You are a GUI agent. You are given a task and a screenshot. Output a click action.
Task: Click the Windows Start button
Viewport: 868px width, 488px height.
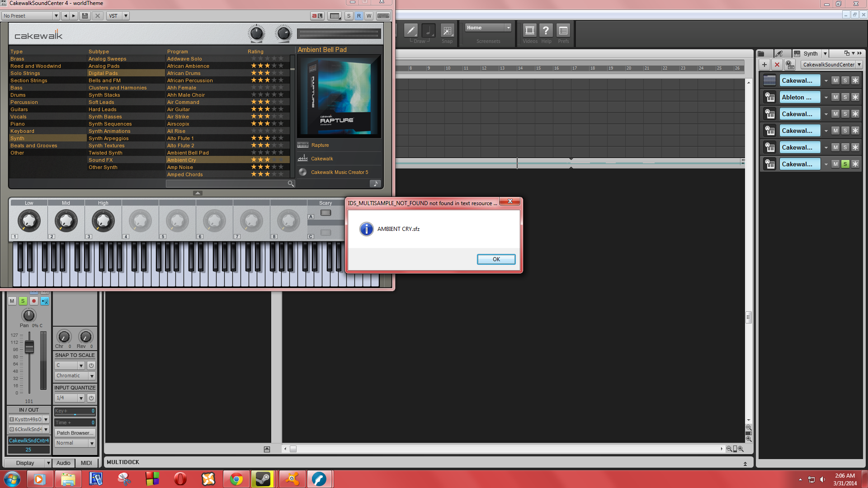pos(12,479)
